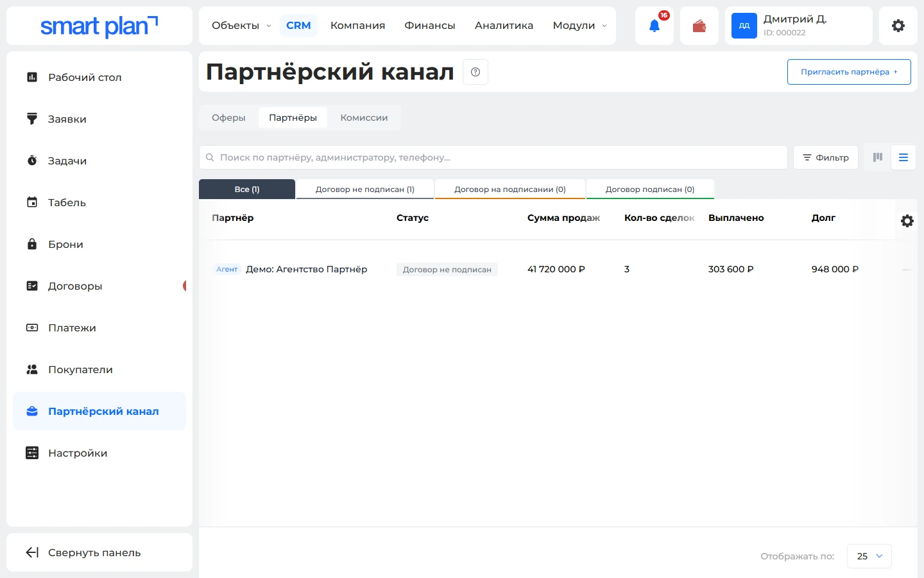Viewport: 924px width, 578px height.
Task: Select Договор подписан (0) tab
Action: (x=650, y=189)
